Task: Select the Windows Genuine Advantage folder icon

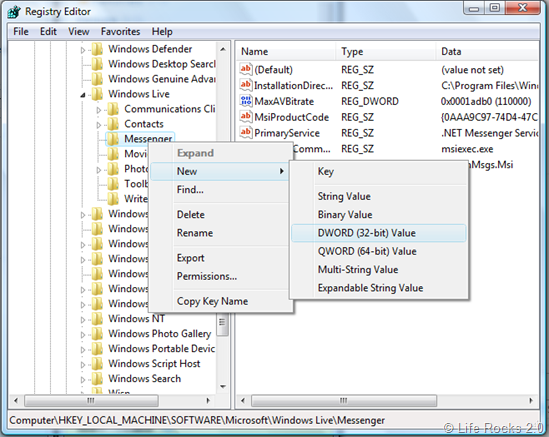Action: [x=97, y=79]
